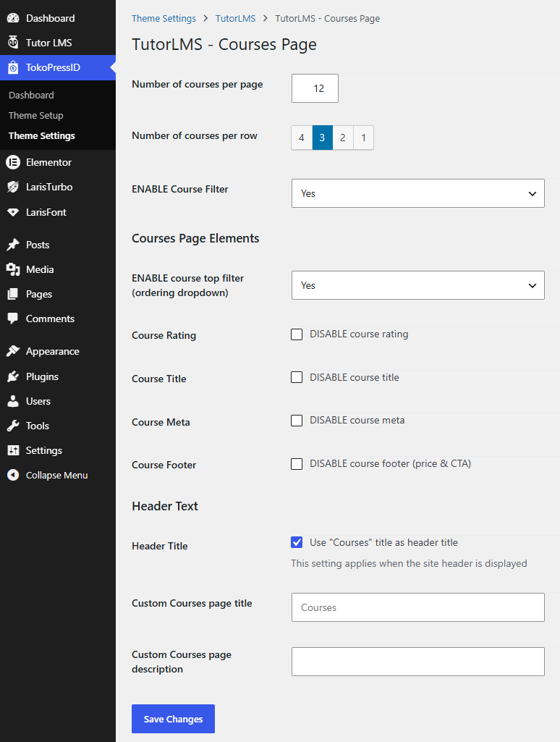Image resolution: width=560 pixels, height=742 pixels.
Task: Click the Appearance paintbrush icon
Action: 13,351
